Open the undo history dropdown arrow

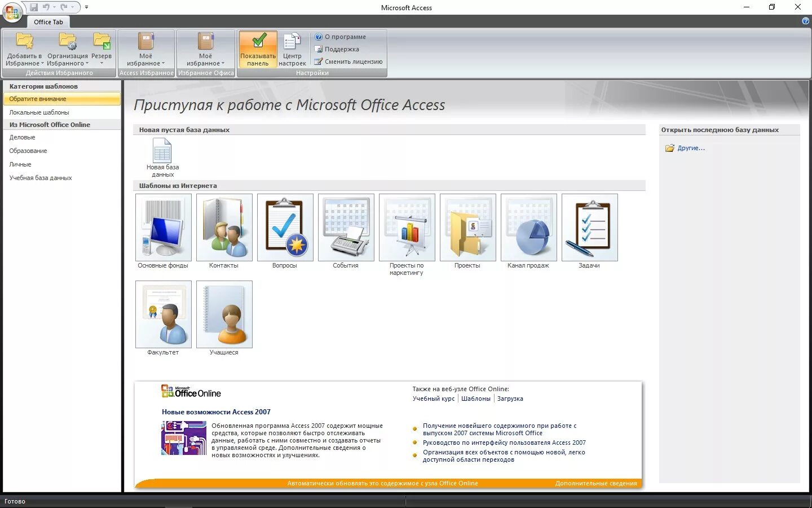pos(54,7)
